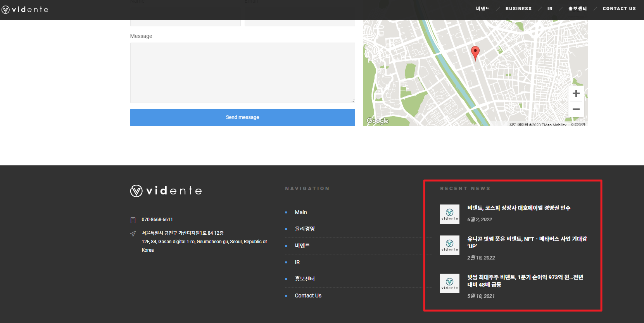This screenshot has width=644, height=323.
Task: Click the red location pin on map
Action: tap(475, 53)
